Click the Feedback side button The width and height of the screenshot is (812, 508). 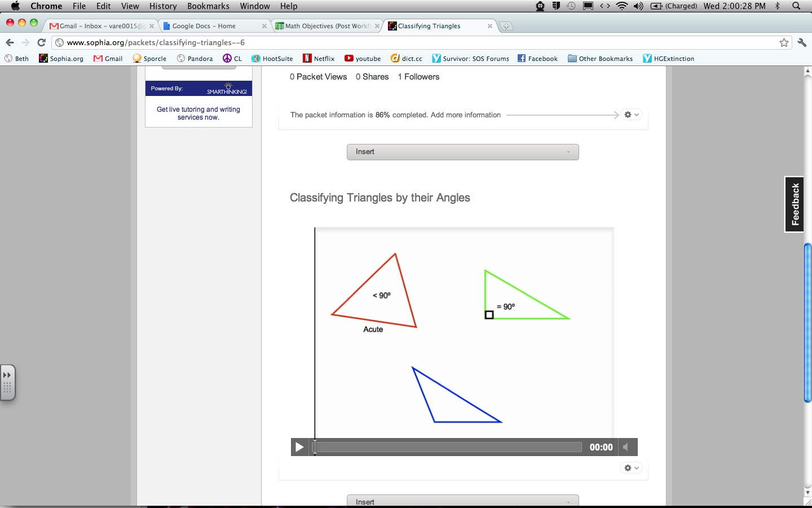795,204
